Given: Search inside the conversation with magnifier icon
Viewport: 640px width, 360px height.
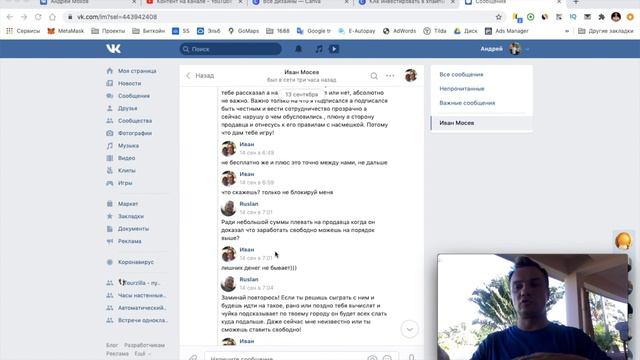Looking at the screenshot, I should tap(374, 76).
